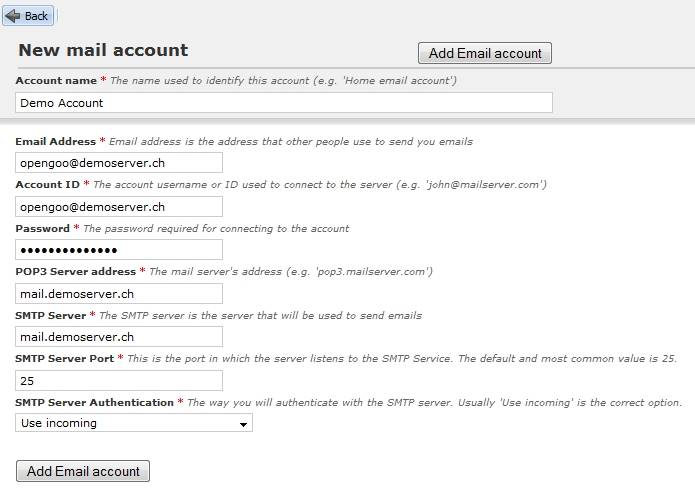Viewport: 695px width, 498px height.
Task: Click the Back arrow icon
Action: pos(12,16)
